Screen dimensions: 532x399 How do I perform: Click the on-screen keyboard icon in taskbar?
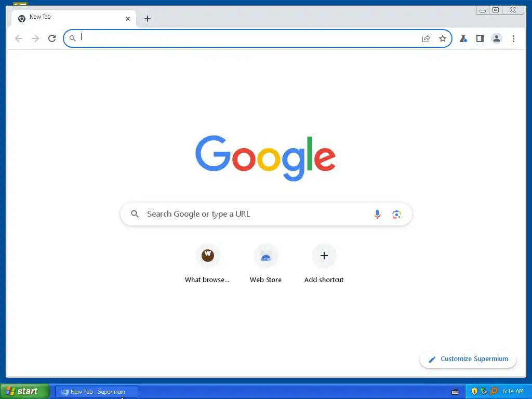[455, 392]
